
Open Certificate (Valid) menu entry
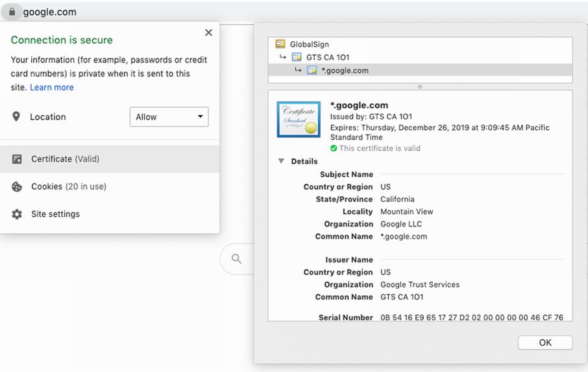pos(65,159)
